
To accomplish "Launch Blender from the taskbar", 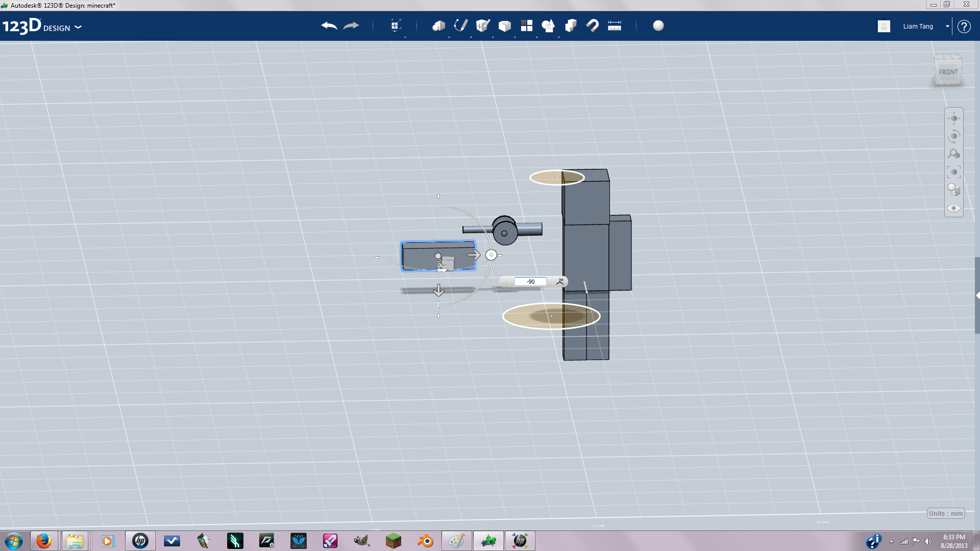I will (x=425, y=541).
